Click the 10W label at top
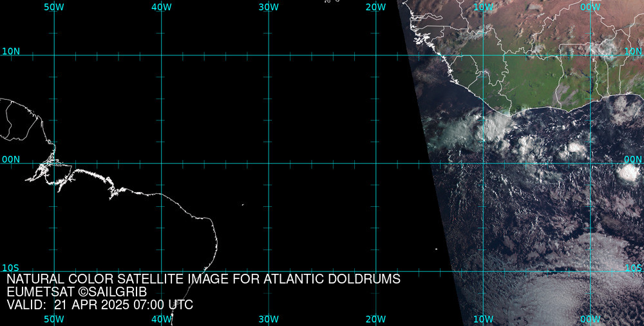Viewport: 644px width, 326px height. [x=484, y=7]
